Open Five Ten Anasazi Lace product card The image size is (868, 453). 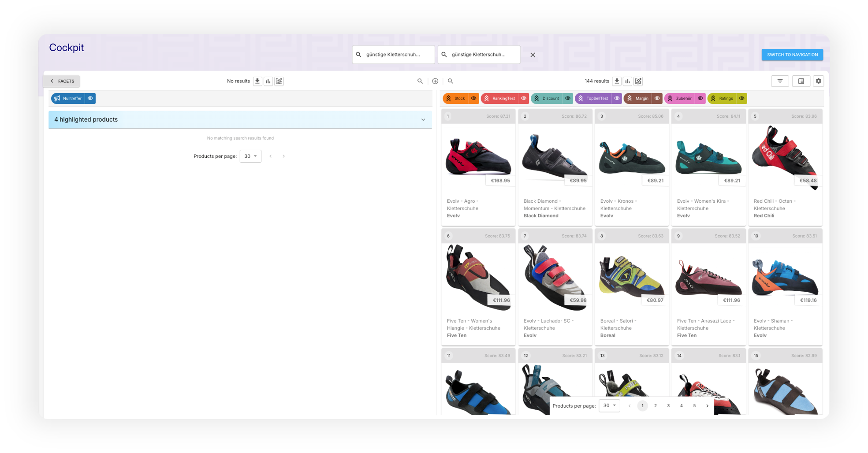708,287
